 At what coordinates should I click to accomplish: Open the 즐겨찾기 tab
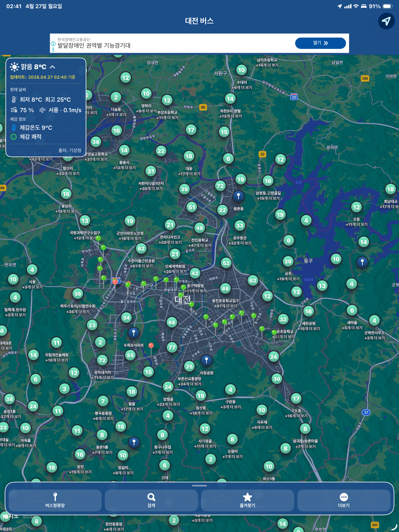(x=247, y=500)
